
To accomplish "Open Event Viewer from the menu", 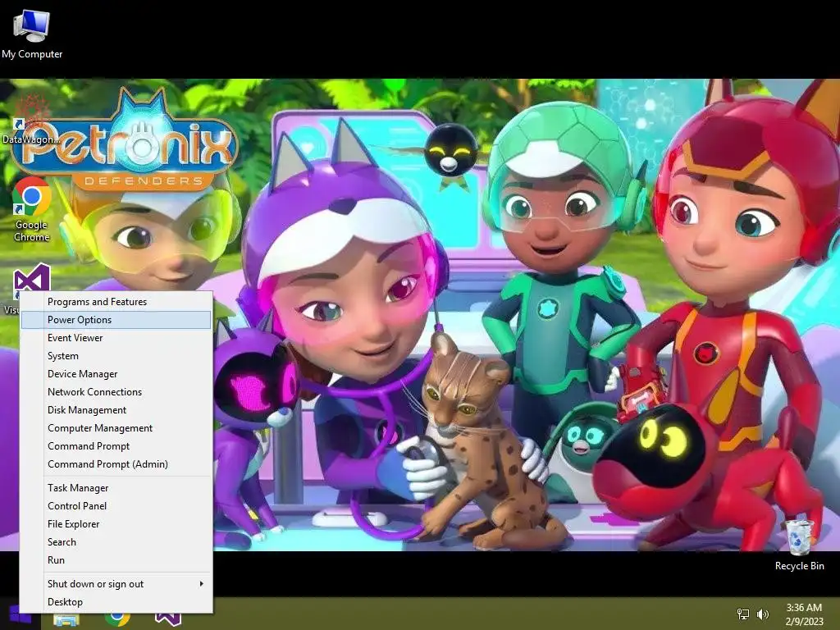I will point(116,338).
